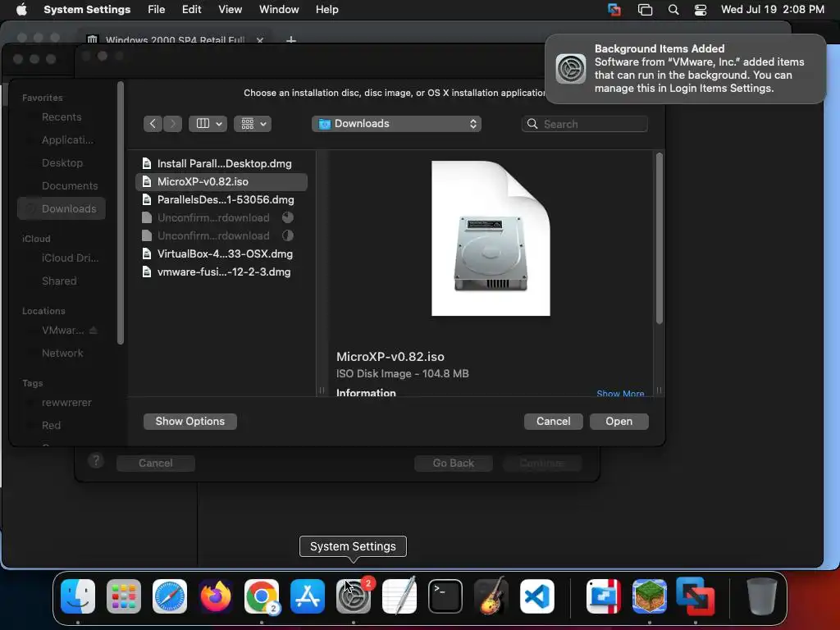
Task: Click the preview pane vertical scrollbar
Action: click(659, 239)
